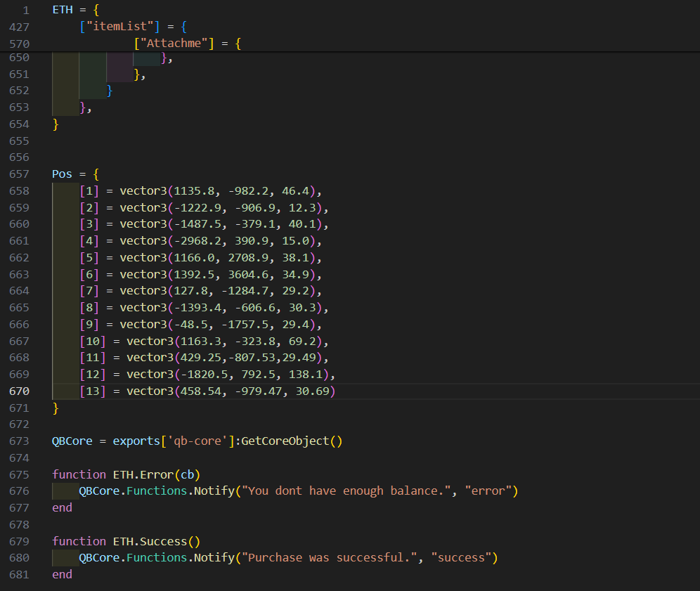Click the [12] vector3(-1820.5...) line

coord(207,375)
